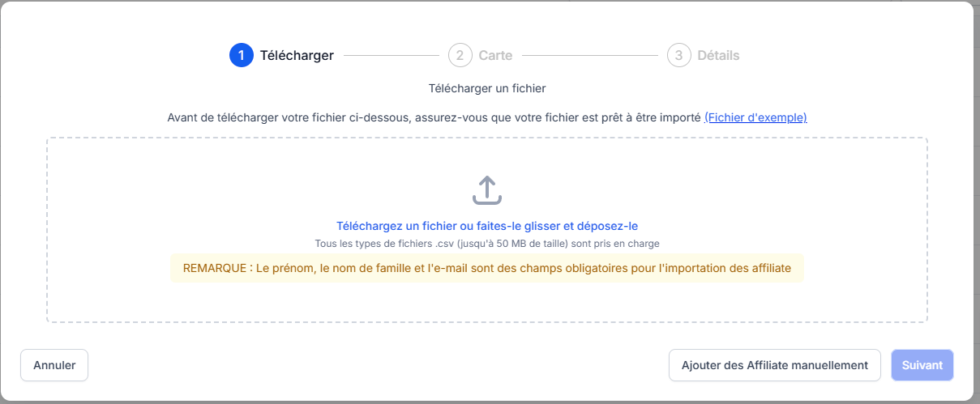Click Annuler to cancel the import
Viewport: 980px width, 404px height.
coord(54,365)
